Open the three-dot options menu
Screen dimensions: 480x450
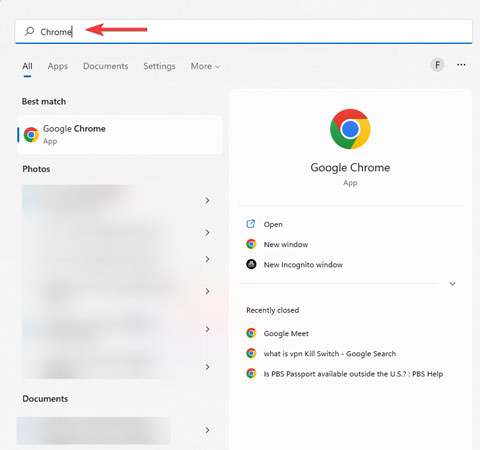click(x=461, y=65)
